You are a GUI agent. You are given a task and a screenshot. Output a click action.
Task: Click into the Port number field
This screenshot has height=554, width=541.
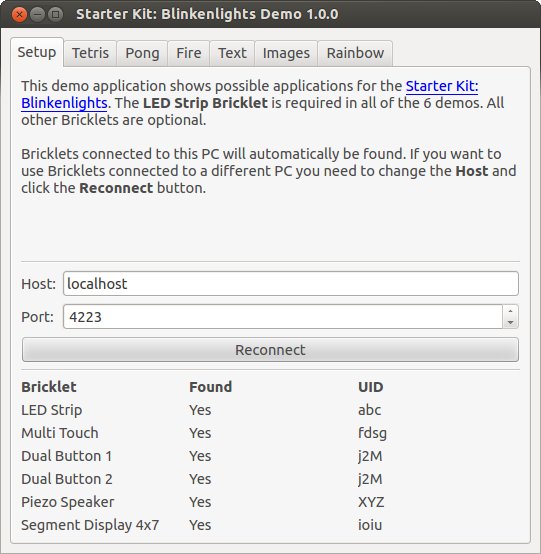click(x=283, y=317)
